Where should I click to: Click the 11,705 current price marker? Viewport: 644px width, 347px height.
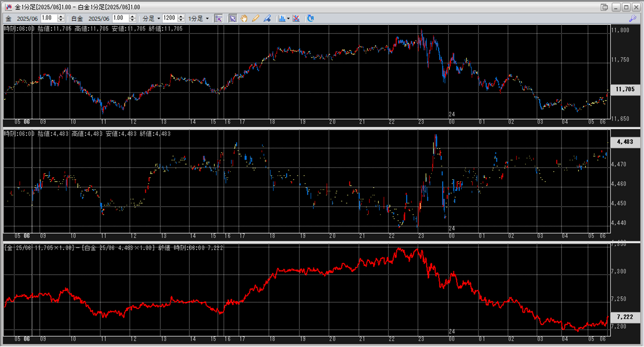625,89
